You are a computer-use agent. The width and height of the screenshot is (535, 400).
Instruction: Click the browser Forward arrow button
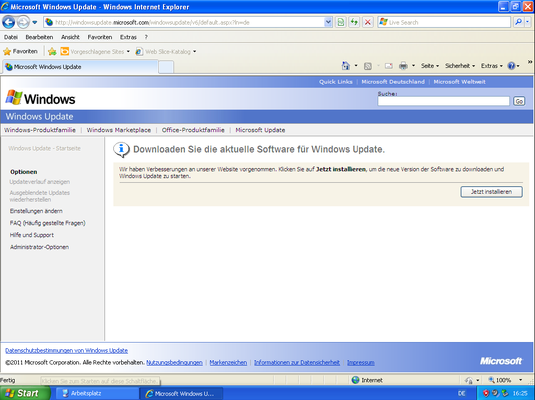[23, 23]
